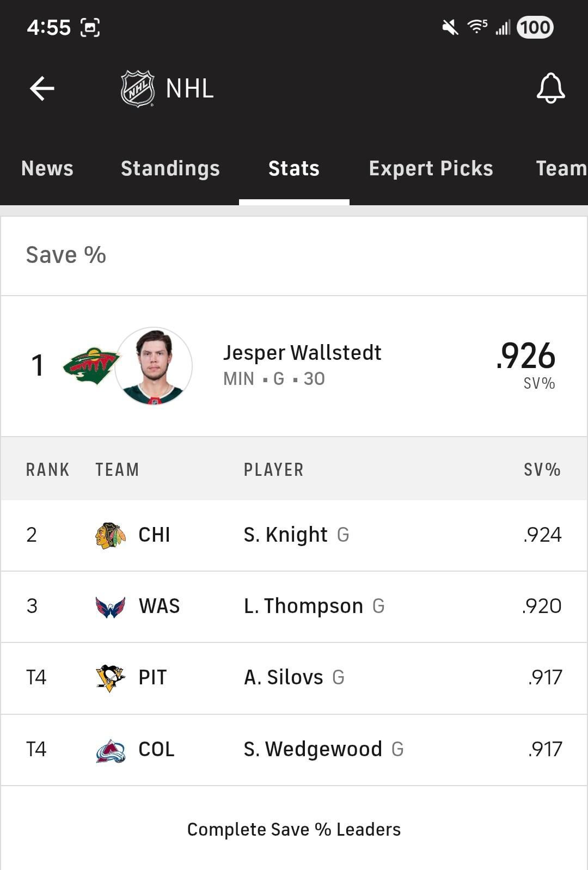
Task: Tap the Chicago Blackhawks logo
Action: pyautogui.click(x=111, y=535)
